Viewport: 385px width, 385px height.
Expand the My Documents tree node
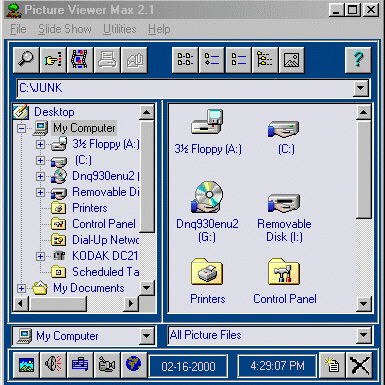pyautogui.click(x=21, y=288)
